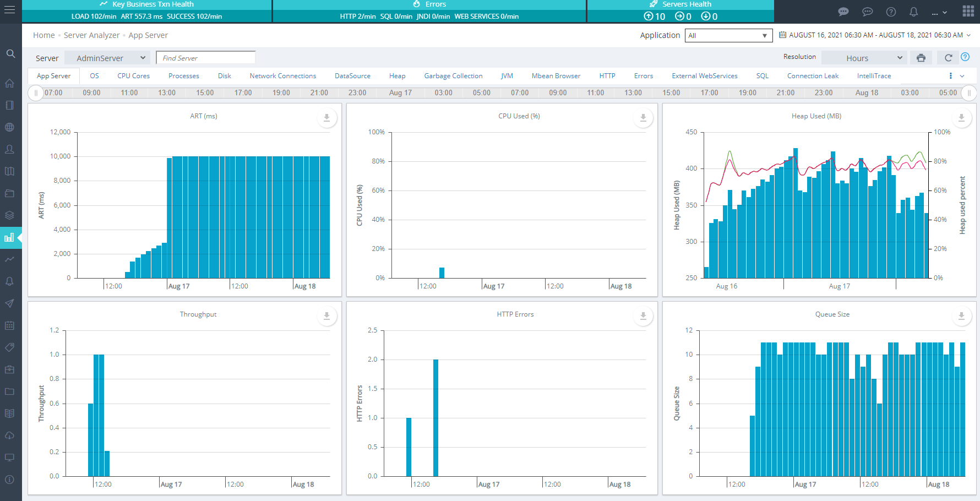980x501 pixels.
Task: Click the Find Server input field
Action: (x=206, y=58)
